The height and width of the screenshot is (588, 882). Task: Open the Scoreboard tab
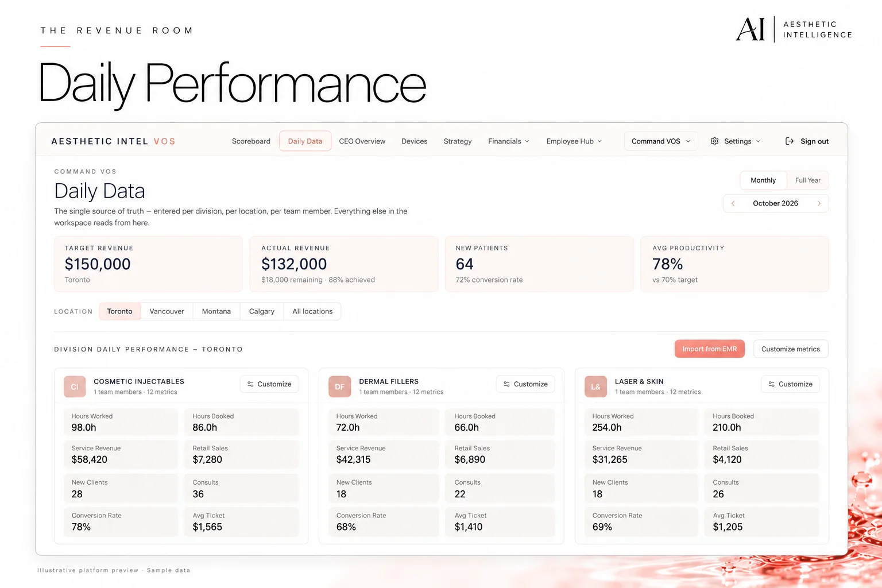(251, 141)
